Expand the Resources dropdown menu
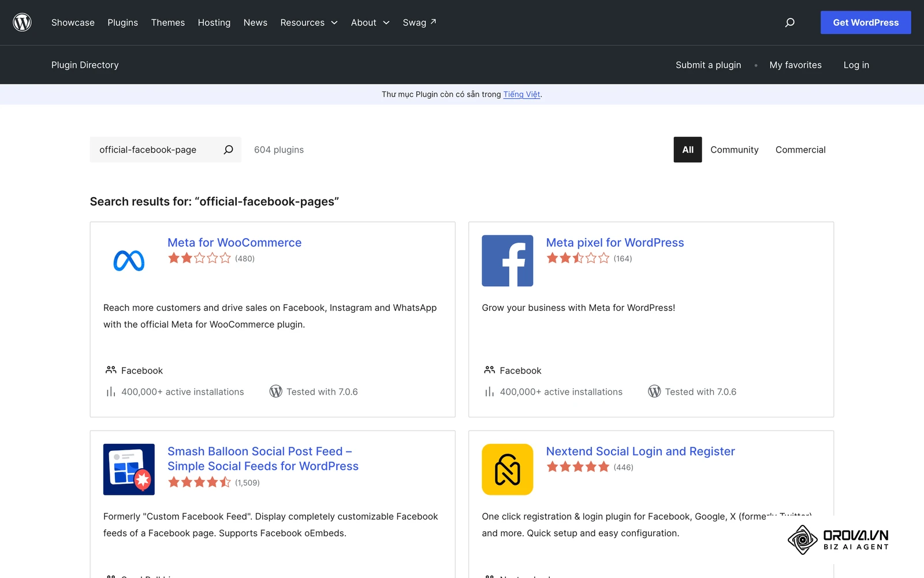 click(308, 23)
